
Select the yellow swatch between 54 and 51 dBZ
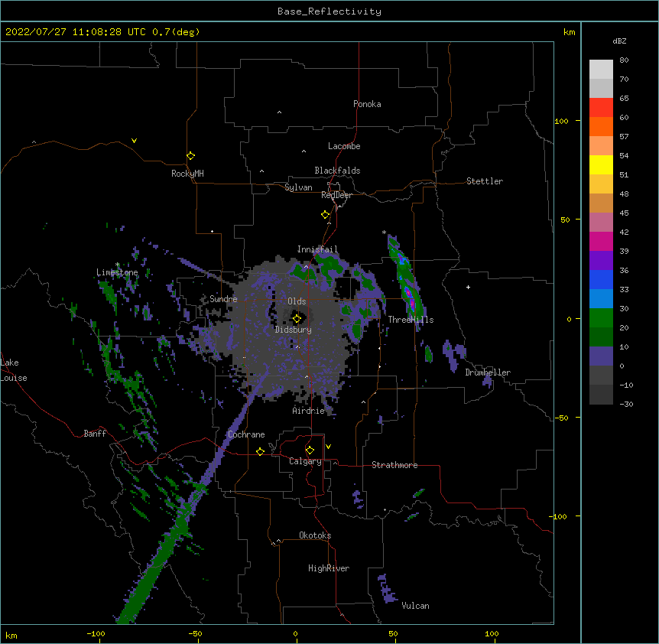click(601, 164)
